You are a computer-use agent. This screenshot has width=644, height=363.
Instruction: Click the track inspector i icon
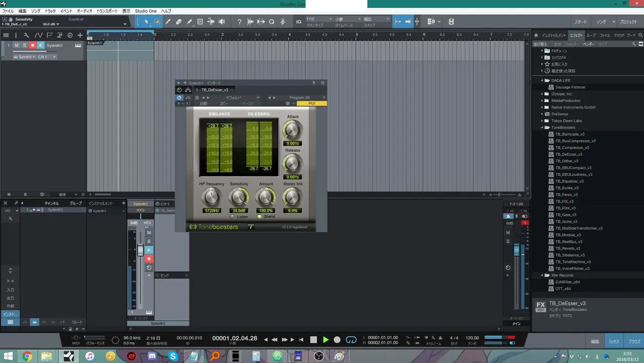pos(16,35)
